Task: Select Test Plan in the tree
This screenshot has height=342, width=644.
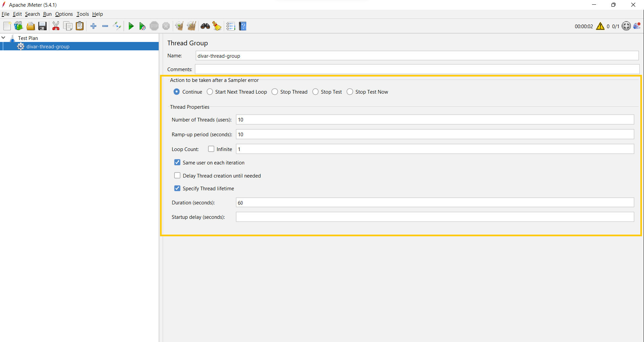Action: click(28, 38)
